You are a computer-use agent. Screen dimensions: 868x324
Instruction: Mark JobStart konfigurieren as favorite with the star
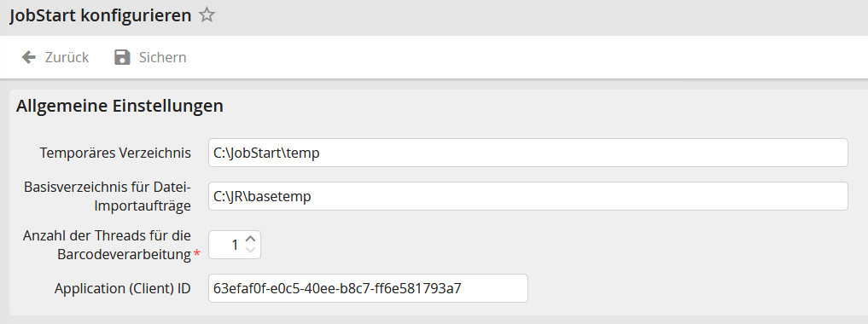207,15
